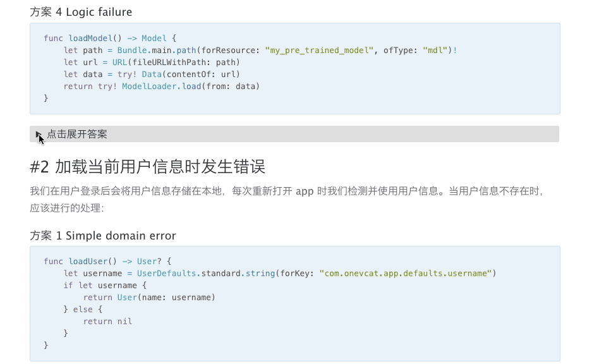Click the User(name: username) return expression
Image resolution: width=604 pixels, height=364 pixels.
166,297
